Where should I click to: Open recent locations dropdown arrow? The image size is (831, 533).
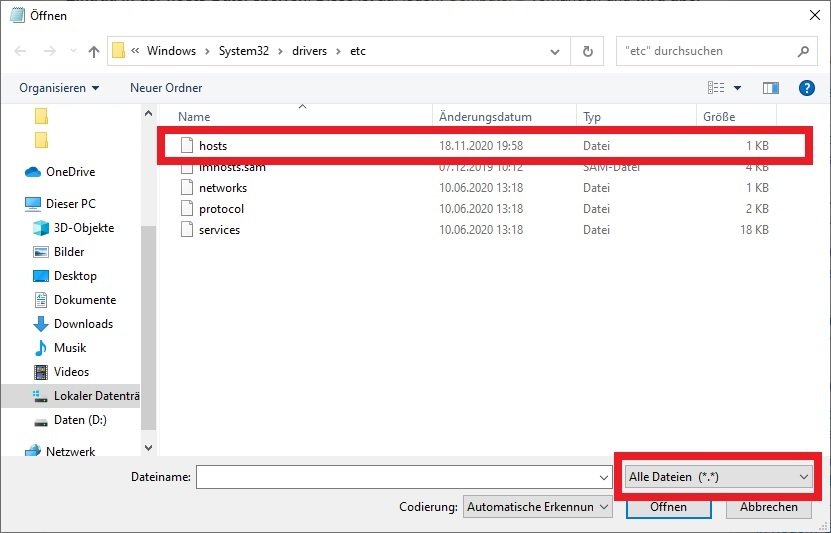point(74,51)
